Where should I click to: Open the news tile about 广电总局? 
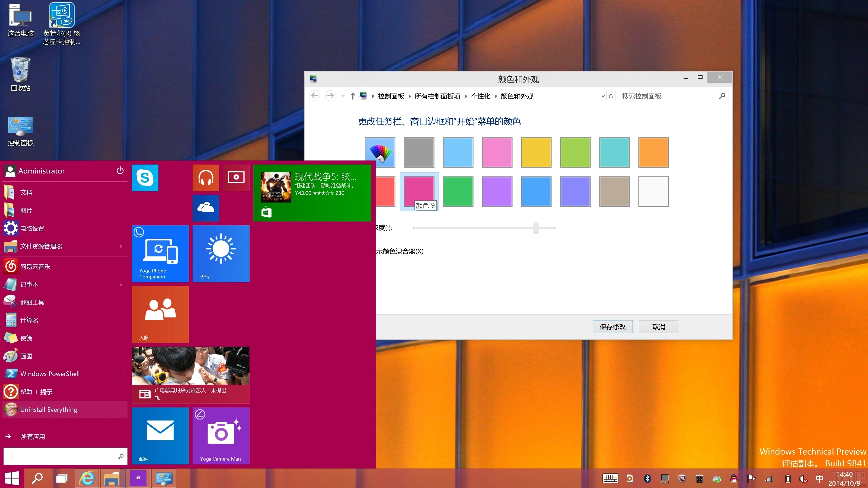pyautogui.click(x=191, y=375)
